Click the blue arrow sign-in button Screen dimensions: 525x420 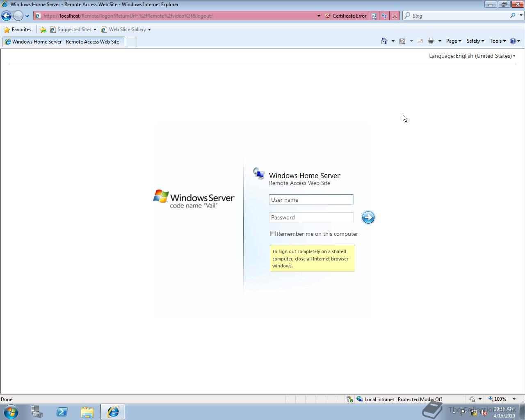[x=368, y=217]
